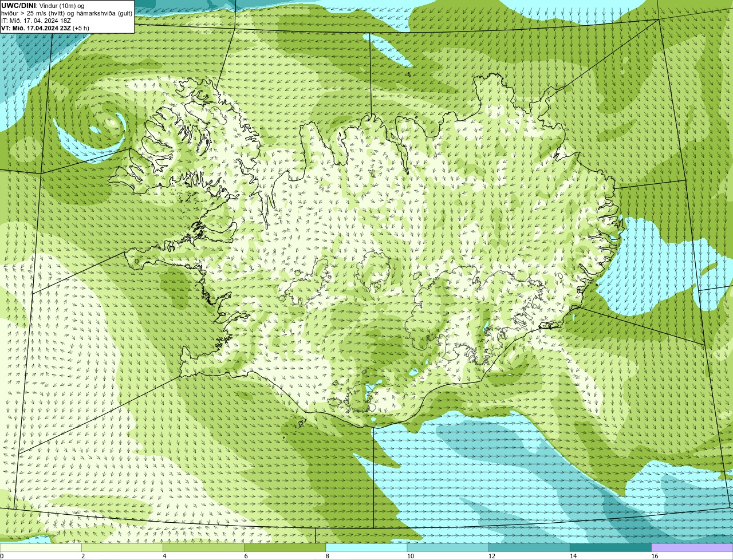Click the title line 'UWC/DINI: Vindur (10m) og'

43,6
